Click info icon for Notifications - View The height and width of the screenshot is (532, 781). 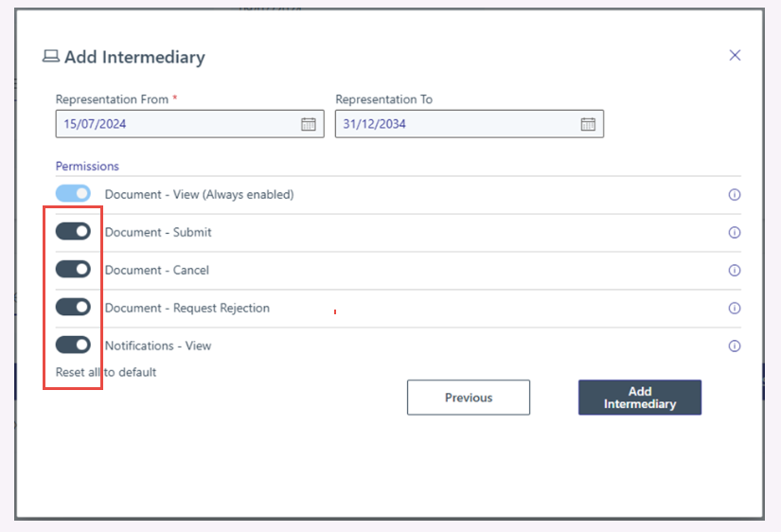[735, 346]
